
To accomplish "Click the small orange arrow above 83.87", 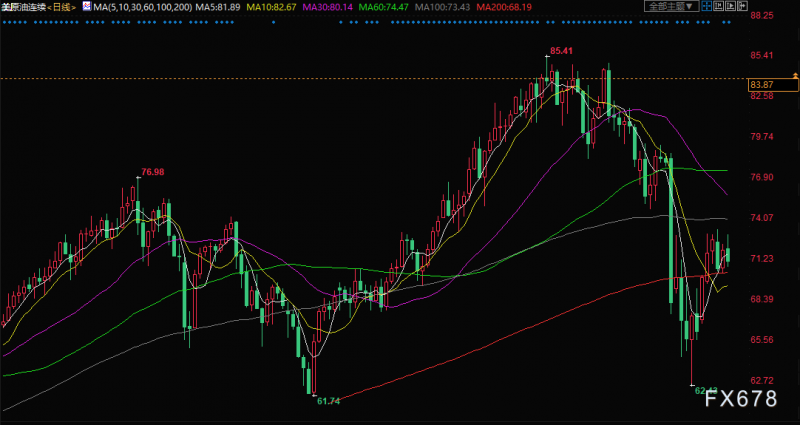I will click(x=795, y=75).
